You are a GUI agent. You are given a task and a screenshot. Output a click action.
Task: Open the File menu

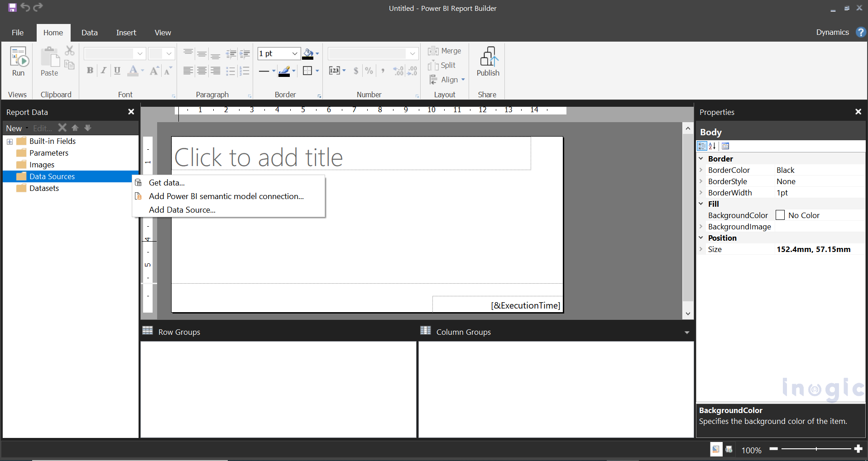18,33
